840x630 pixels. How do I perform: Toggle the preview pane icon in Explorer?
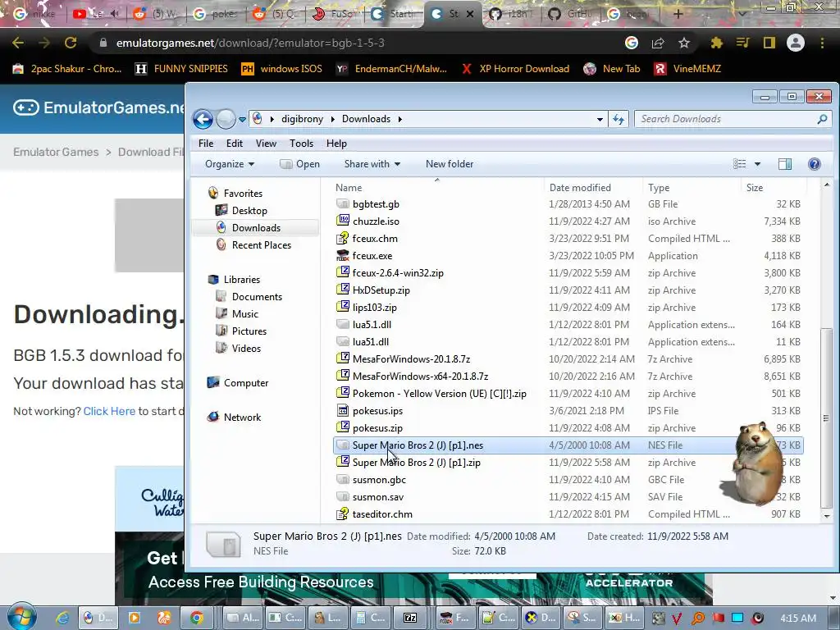pyautogui.click(x=785, y=164)
